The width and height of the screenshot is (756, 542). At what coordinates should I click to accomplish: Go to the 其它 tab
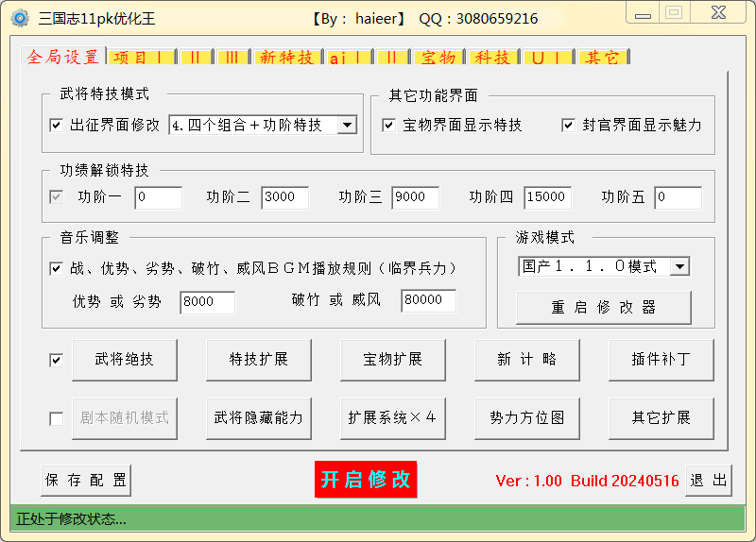tap(603, 58)
